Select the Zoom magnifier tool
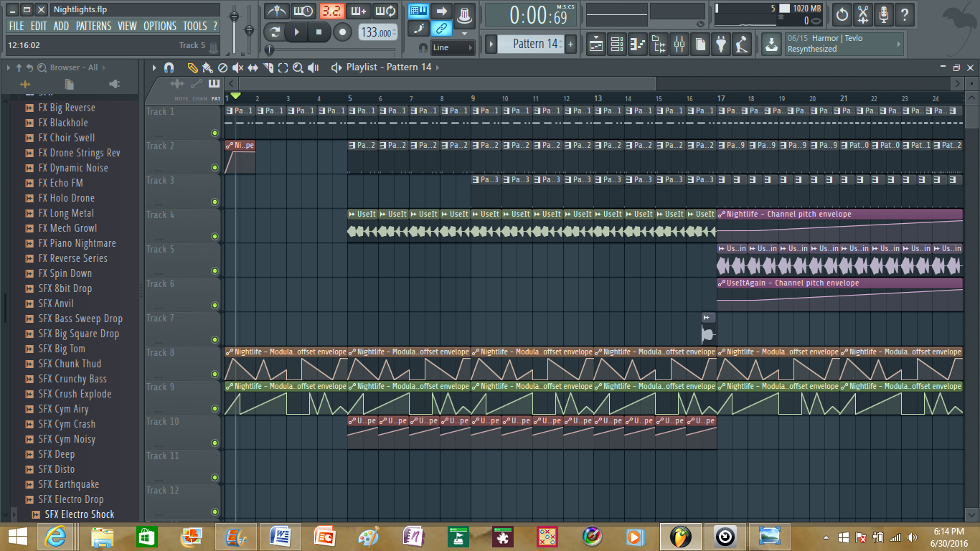The height and width of the screenshot is (551, 980). click(298, 67)
